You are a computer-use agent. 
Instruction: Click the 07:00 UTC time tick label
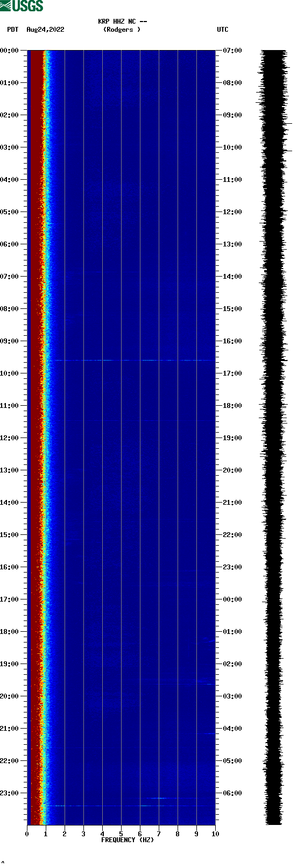[232, 51]
